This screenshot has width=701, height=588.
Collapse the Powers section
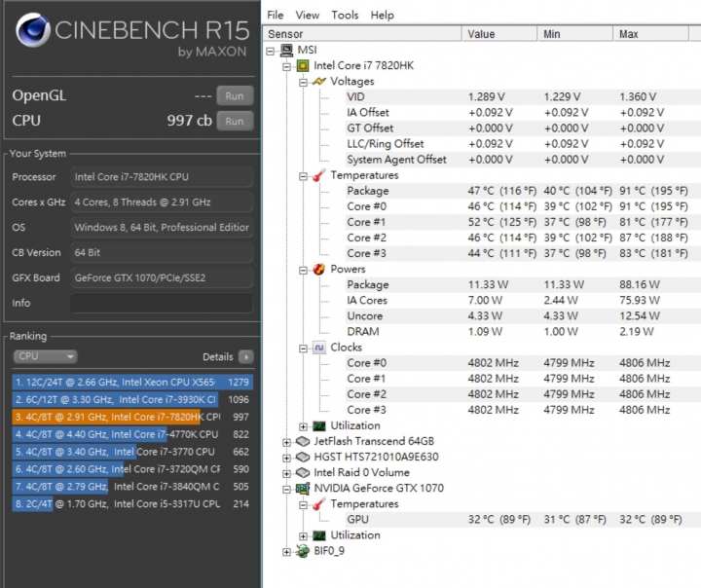click(303, 271)
